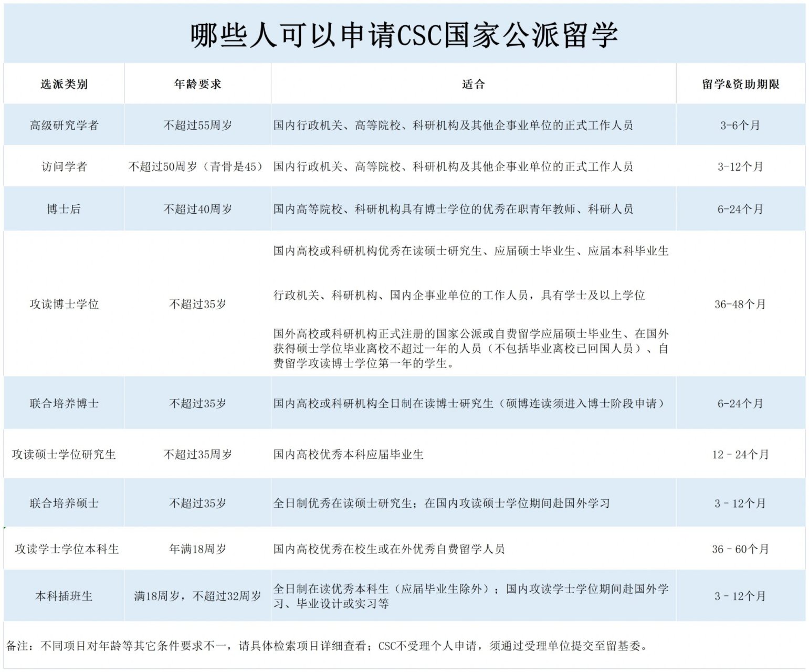The width and height of the screenshot is (809, 672).
Task: Click 不超过35岁 in 攻读博士学位 row
Action: pyautogui.click(x=197, y=304)
